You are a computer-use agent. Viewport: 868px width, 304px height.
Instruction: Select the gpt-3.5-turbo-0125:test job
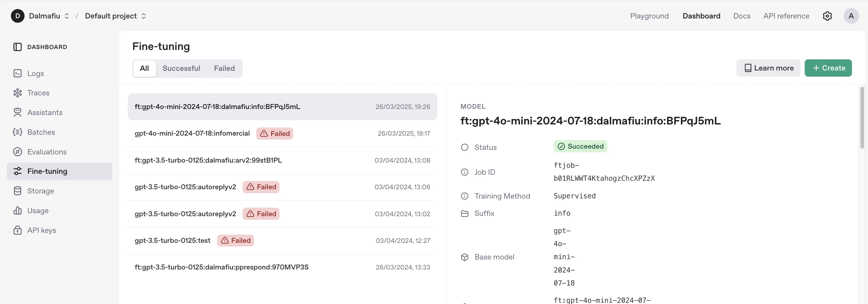point(282,241)
